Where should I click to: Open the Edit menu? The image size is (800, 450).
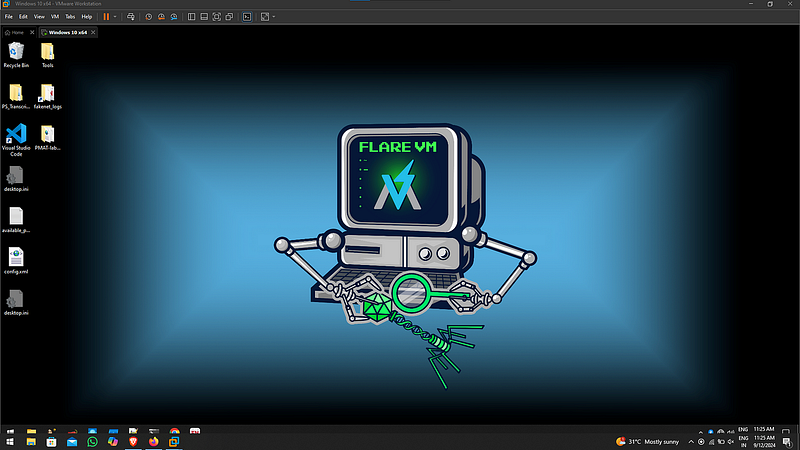pyautogui.click(x=23, y=17)
